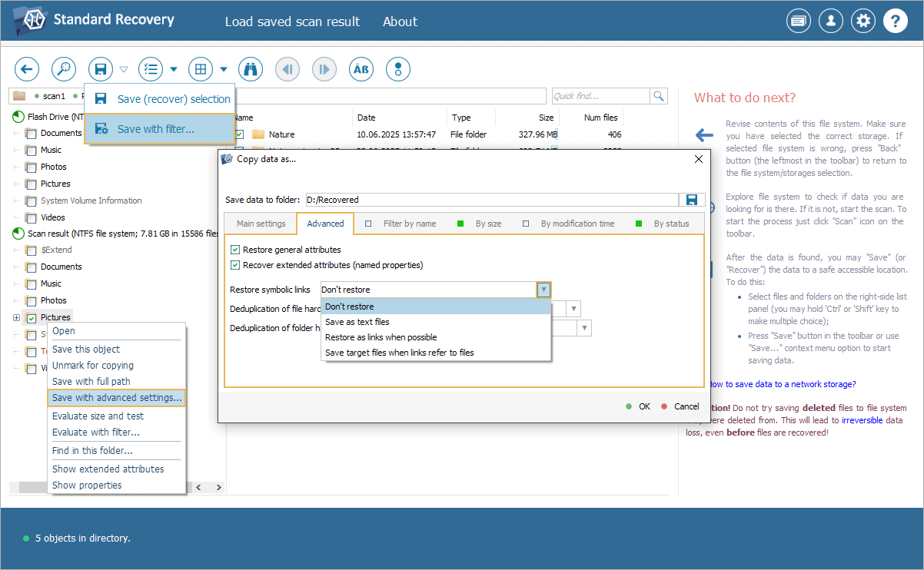Open the view mode dropdown arrow in toolbar
This screenshot has width=924, height=570.
pos(224,69)
